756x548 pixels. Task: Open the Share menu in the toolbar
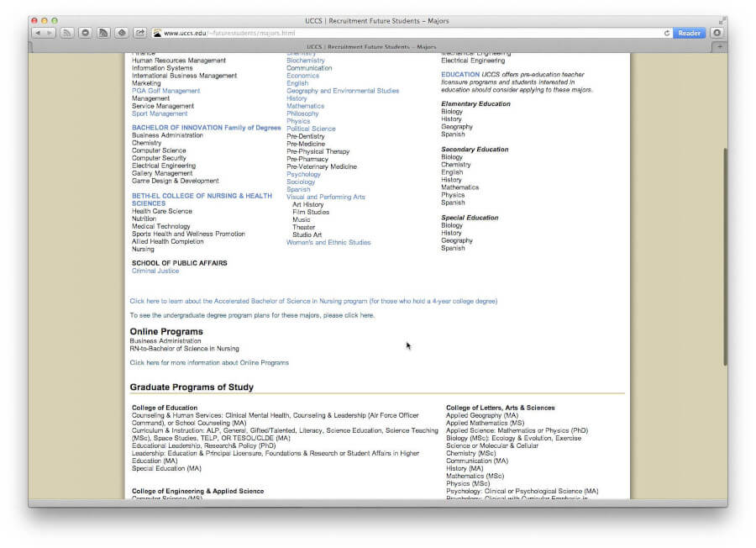[x=139, y=33]
